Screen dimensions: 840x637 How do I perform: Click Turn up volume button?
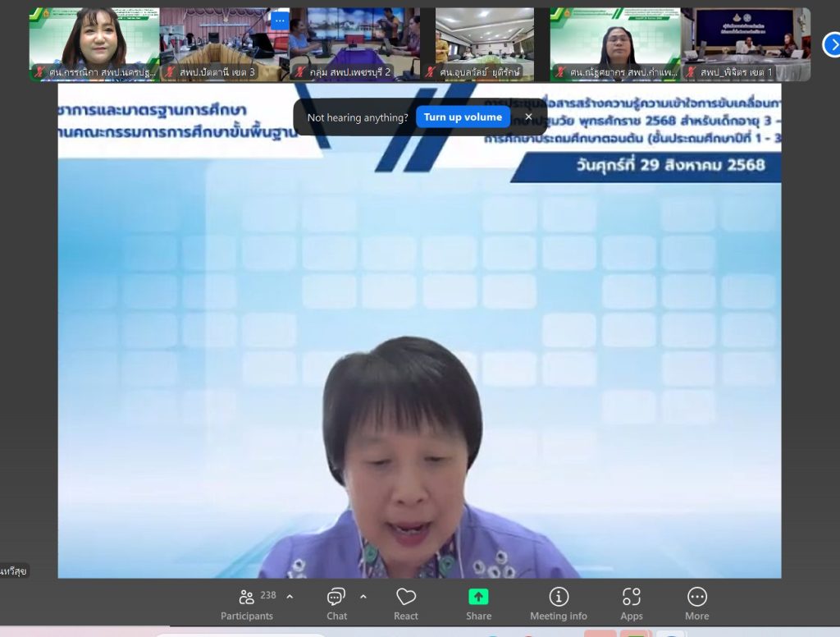pos(463,117)
